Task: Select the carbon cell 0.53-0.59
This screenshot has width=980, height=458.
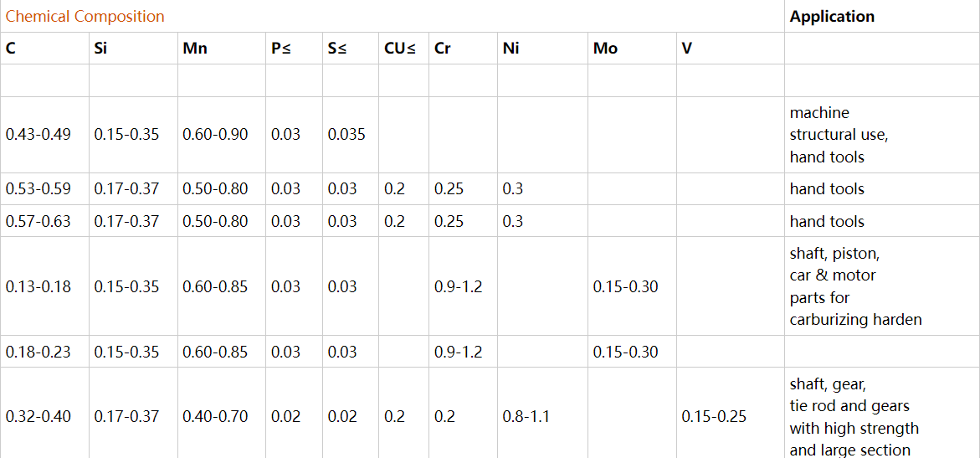Action: tap(38, 189)
